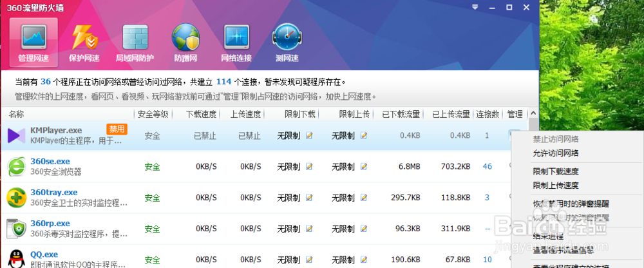The height and width of the screenshot is (268, 644).
Task: Select the 360rp.exe program name
Action: [50, 224]
